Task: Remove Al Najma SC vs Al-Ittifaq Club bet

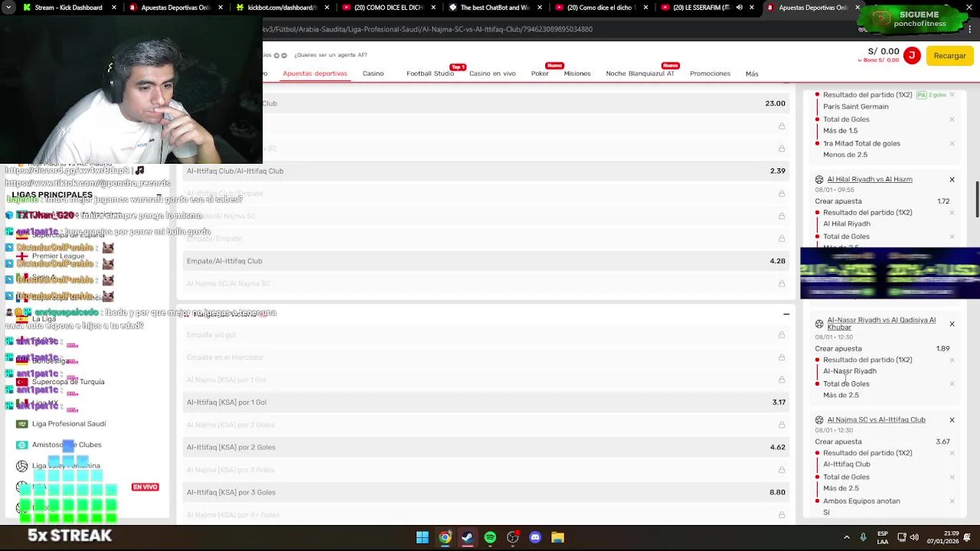Action: click(x=952, y=420)
